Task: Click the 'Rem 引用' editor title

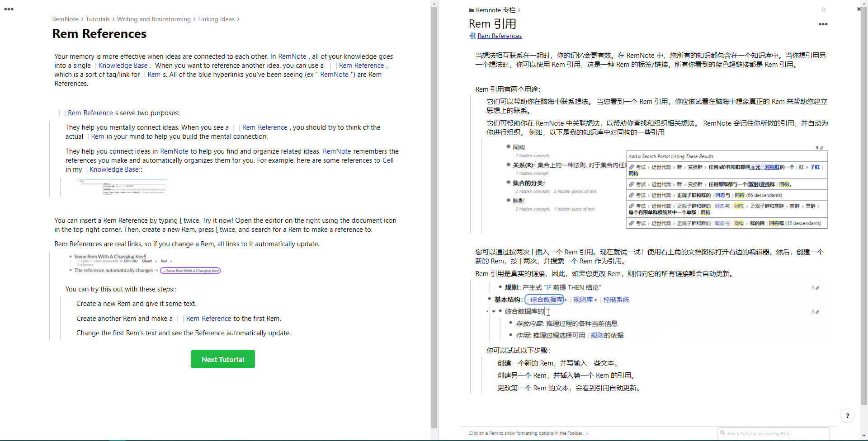Action: [x=492, y=24]
